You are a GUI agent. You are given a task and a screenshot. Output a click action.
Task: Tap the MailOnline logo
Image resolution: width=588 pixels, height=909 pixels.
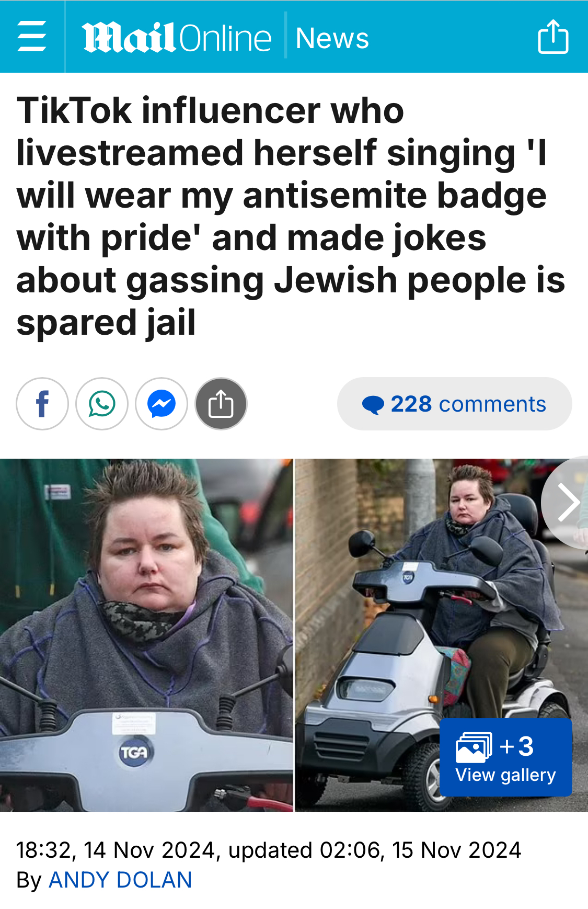[x=177, y=38]
